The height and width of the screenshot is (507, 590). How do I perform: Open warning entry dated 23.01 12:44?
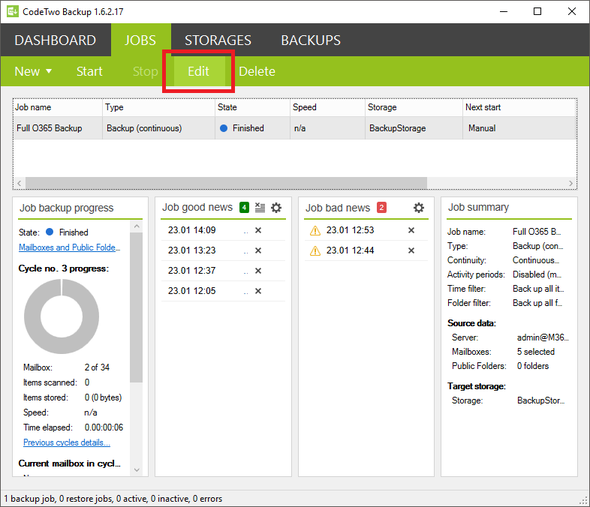[350, 251]
